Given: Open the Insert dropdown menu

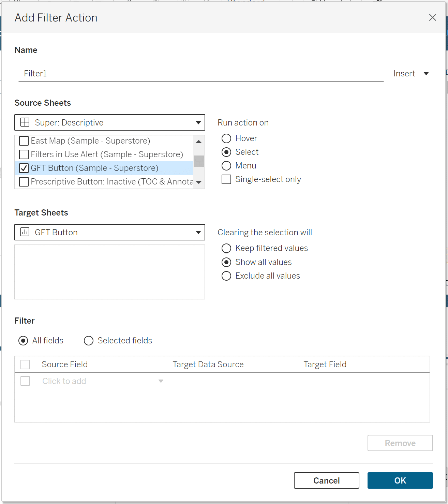Looking at the screenshot, I should click(x=411, y=74).
